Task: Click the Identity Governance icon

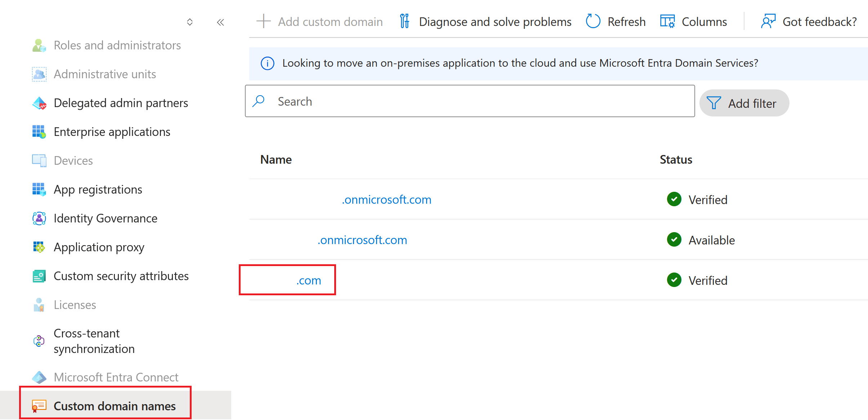Action: 39,218
